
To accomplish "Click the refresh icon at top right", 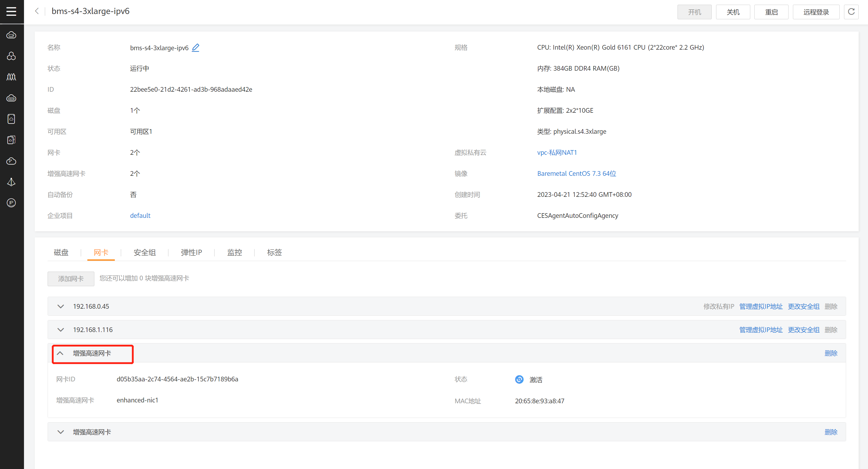I will pyautogui.click(x=851, y=12).
